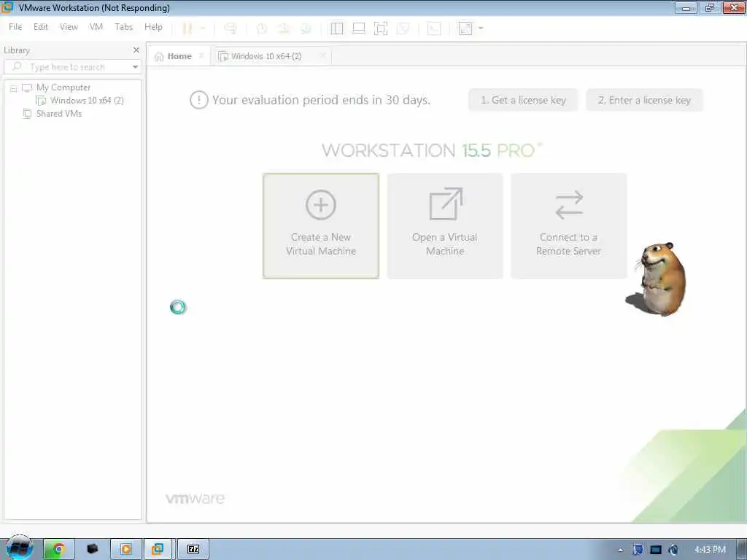Open the media player taskbar icon

click(x=125, y=549)
